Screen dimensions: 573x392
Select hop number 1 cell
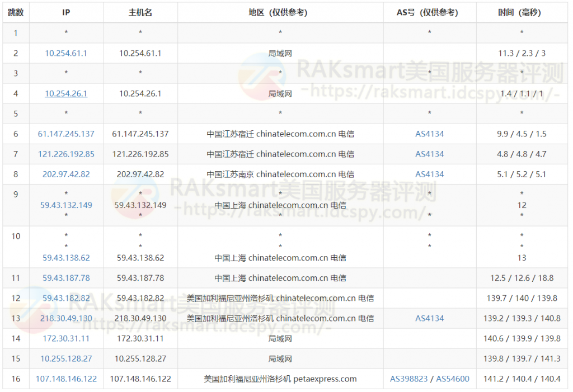(x=16, y=33)
